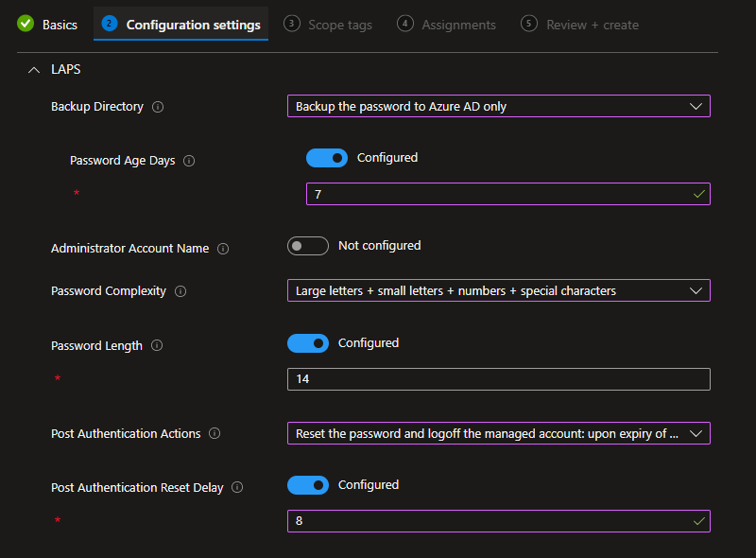Switch to the Assignments tab

point(446,25)
